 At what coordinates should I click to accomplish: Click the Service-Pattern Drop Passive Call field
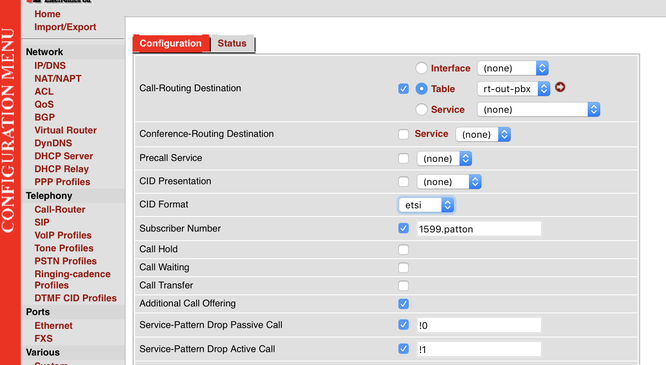(479, 325)
